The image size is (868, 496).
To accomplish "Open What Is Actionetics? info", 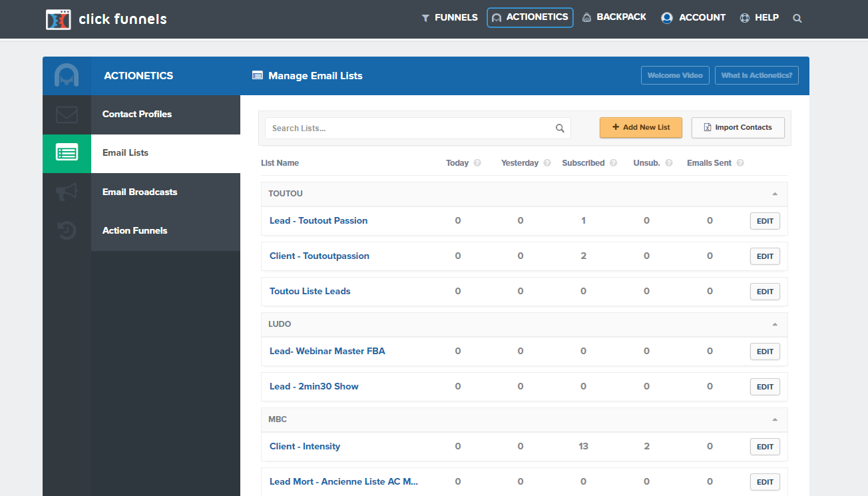I will [757, 75].
